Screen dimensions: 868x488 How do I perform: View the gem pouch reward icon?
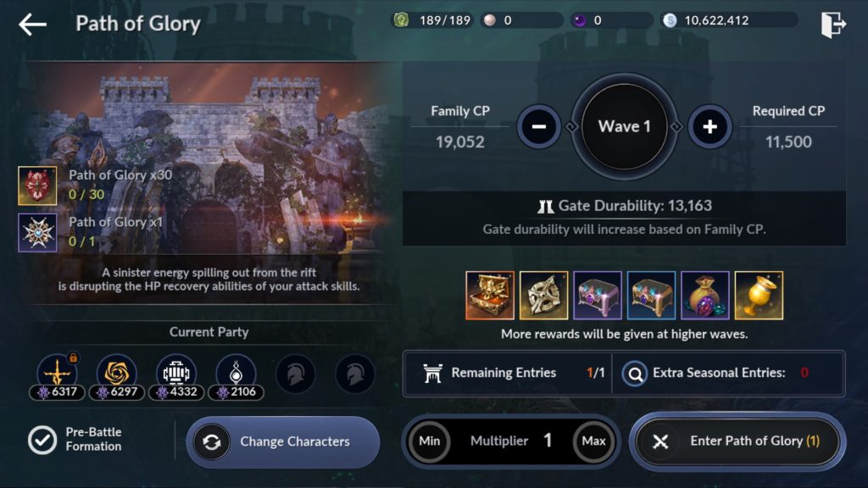(x=704, y=296)
